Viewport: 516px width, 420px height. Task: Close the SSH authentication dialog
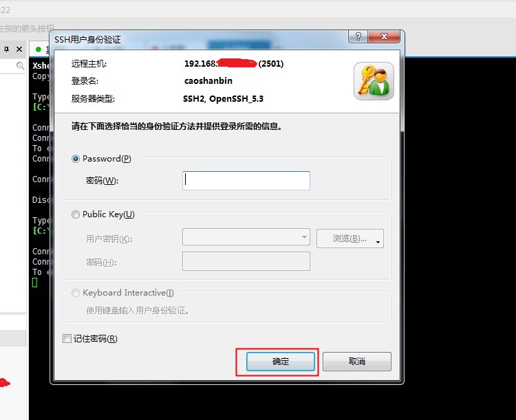384,36
